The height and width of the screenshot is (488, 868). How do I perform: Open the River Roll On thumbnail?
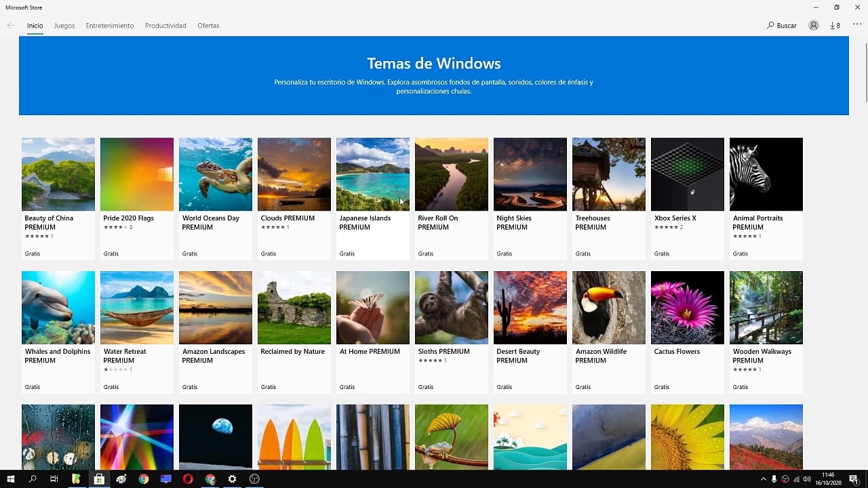(x=452, y=174)
